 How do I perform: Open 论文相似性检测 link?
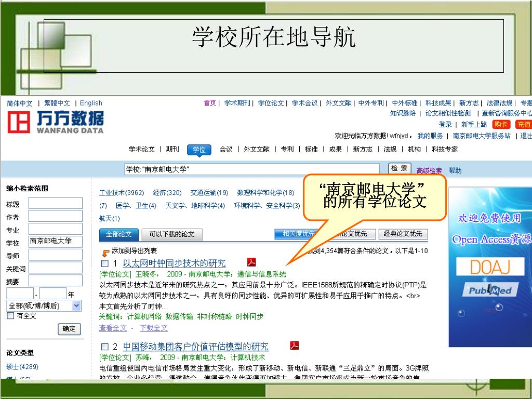click(x=448, y=113)
